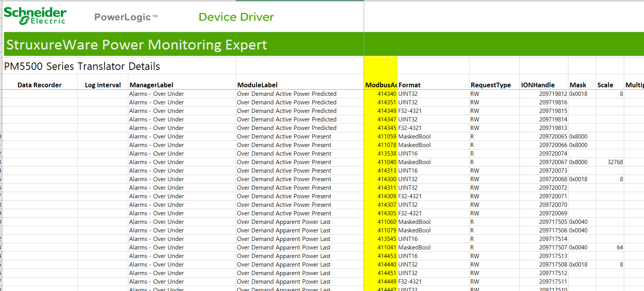
Task: Select Modbus address cell 414351
Action: (x=381, y=102)
